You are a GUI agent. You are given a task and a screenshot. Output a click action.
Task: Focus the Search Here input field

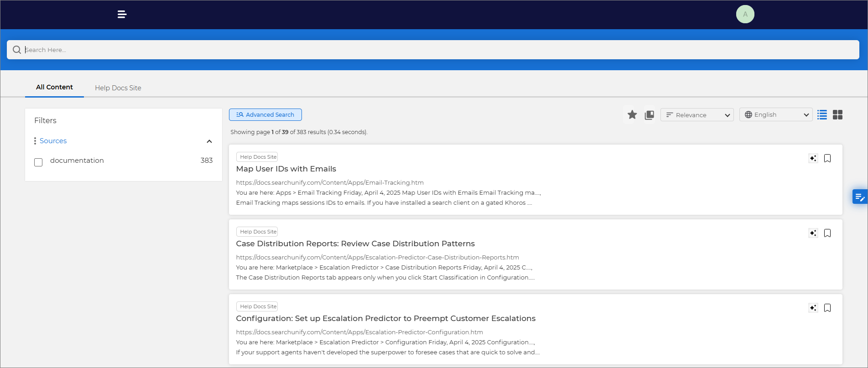point(433,50)
